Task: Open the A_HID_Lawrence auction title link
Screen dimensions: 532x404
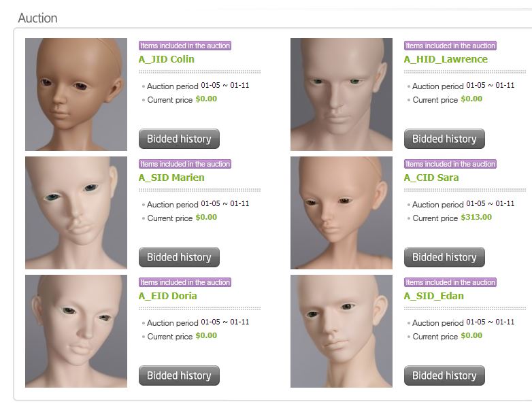Action: pyautogui.click(x=446, y=59)
